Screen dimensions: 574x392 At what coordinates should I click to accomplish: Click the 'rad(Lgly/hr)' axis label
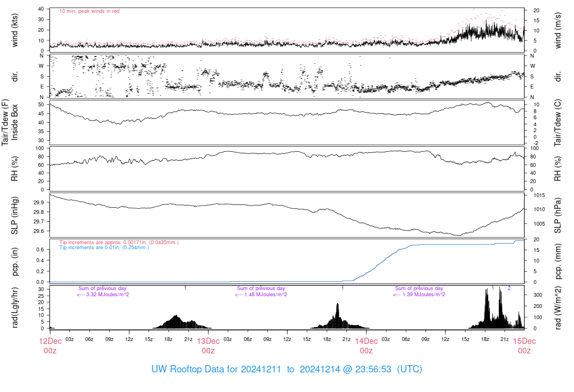click(x=15, y=307)
